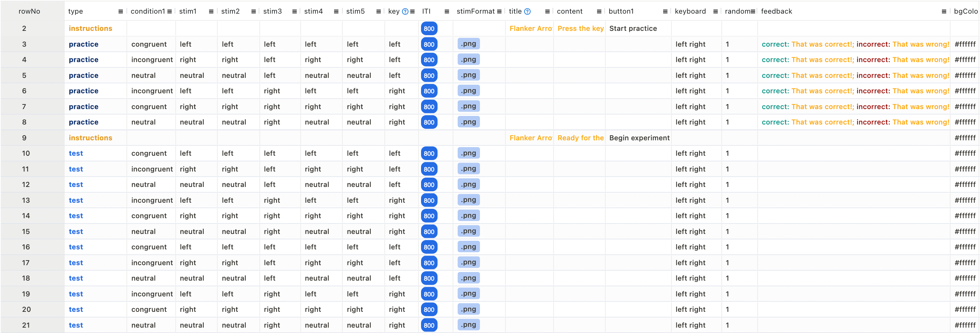Click 'Press the key' content cell

click(579, 28)
